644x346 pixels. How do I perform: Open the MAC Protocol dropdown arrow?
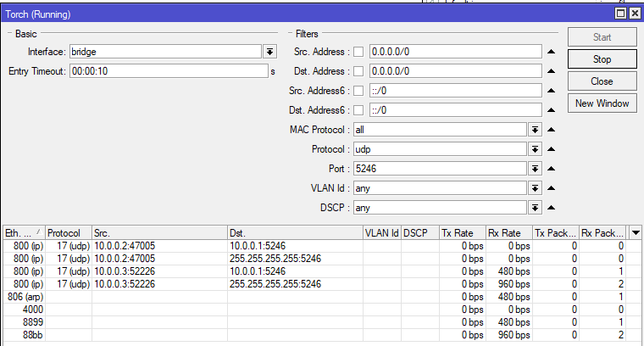click(x=535, y=130)
